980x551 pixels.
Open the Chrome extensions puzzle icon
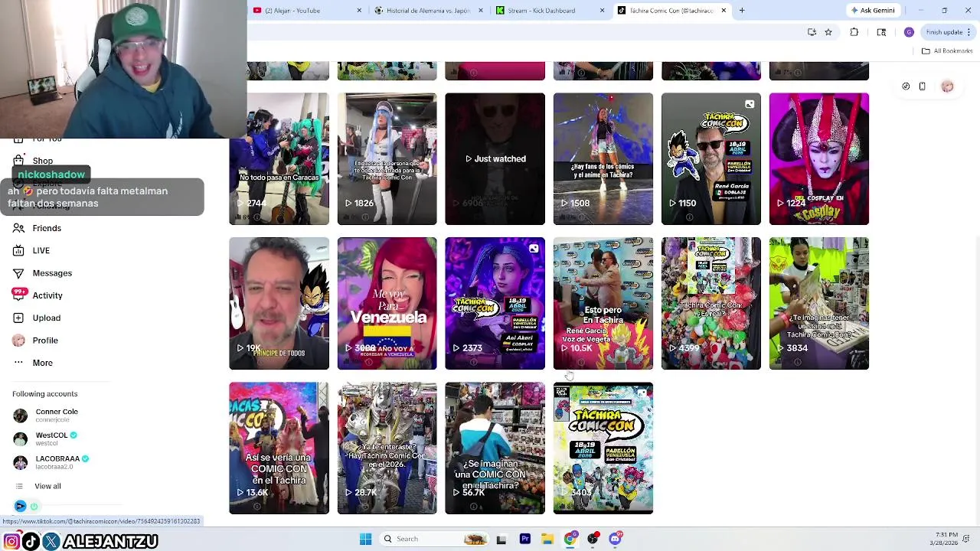coord(854,32)
